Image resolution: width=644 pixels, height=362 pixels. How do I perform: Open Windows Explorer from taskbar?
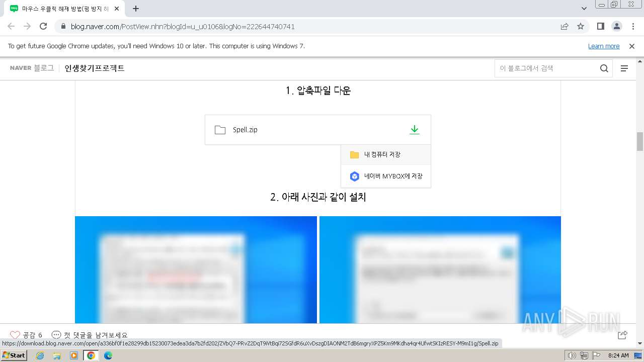[57, 355]
